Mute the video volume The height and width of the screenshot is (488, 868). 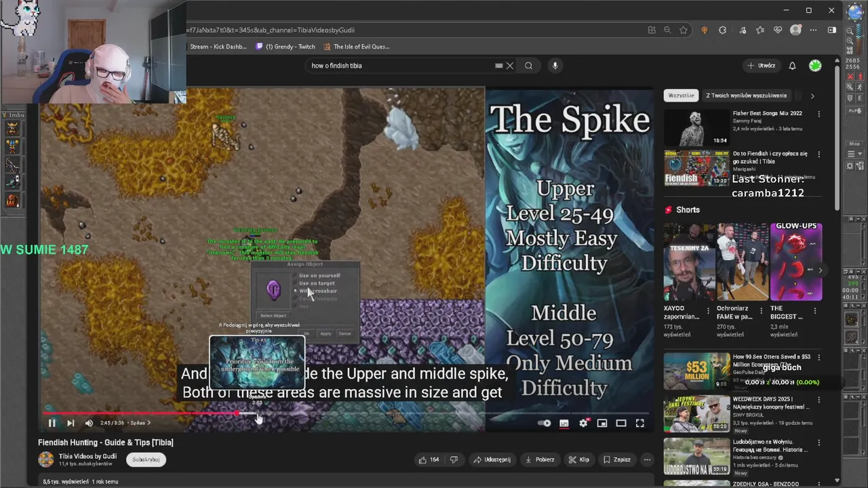click(x=89, y=423)
